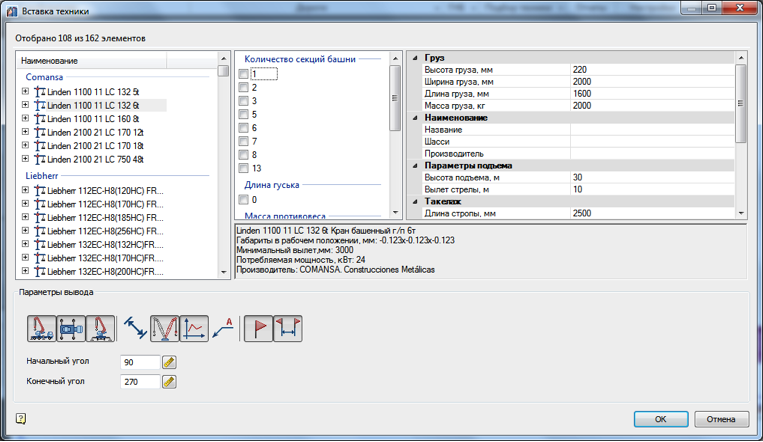This screenshot has height=442, width=763.
Task: Edit the Высота подъема value 30
Action: coord(652,178)
